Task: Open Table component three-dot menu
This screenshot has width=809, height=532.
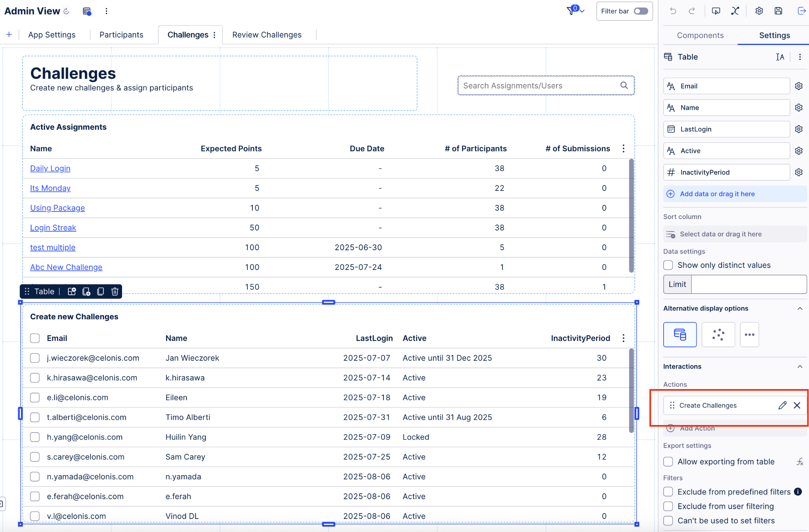Action: tap(800, 57)
